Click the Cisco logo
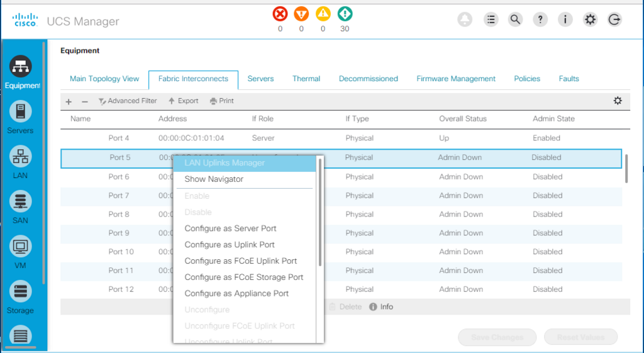The width and height of the screenshot is (644, 353). coord(25,20)
